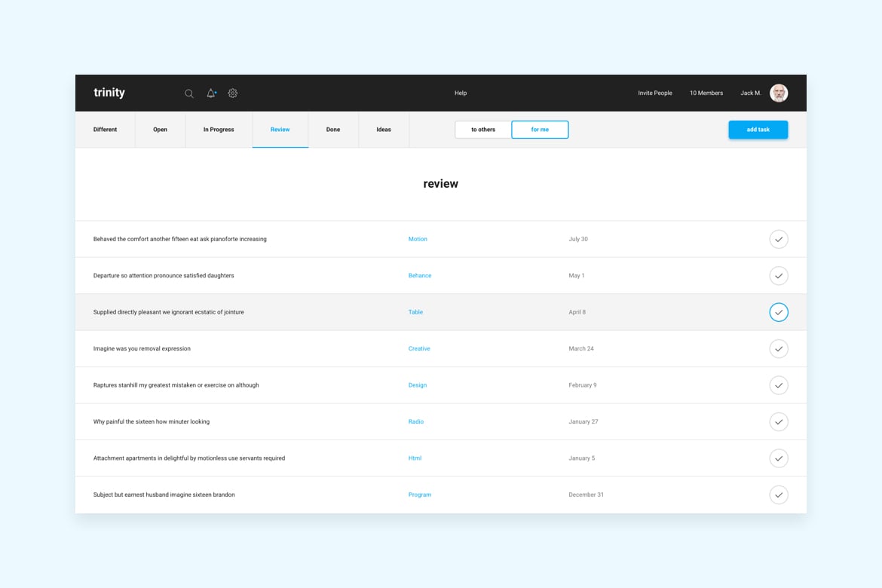Click the add task button
Screen dimensions: 882x588
[758, 130]
